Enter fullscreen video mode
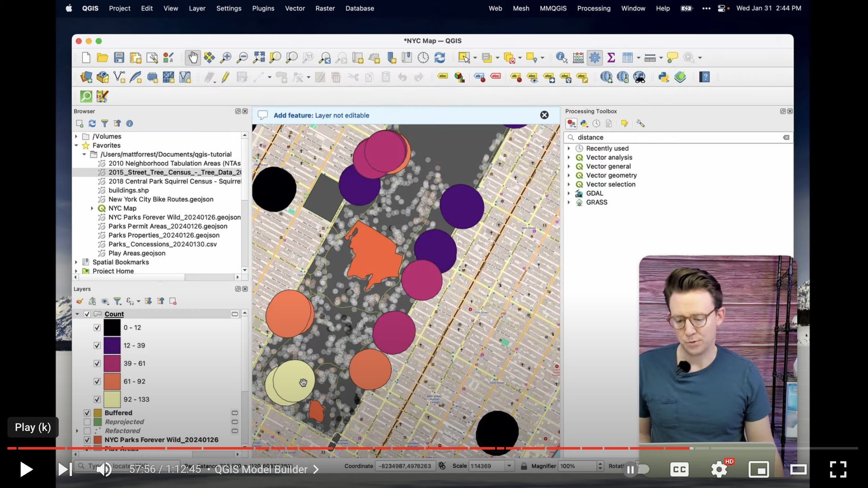Viewport: 868px width, 488px height. pos(838,469)
